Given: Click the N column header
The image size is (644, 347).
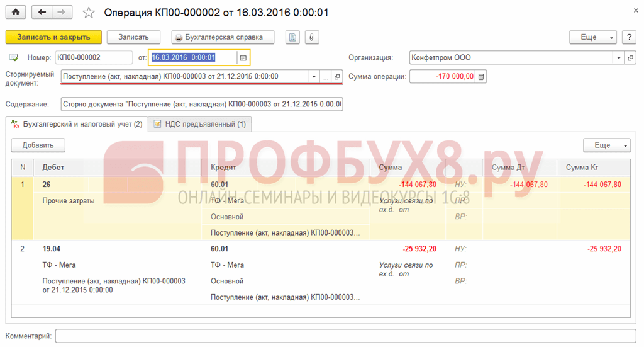Looking at the screenshot, I should click(23, 168).
